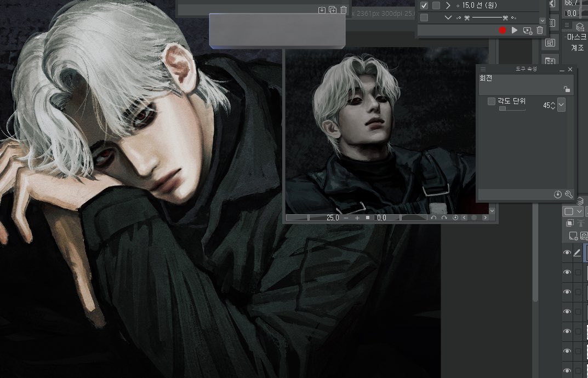Screen dimensions: 588x378
Task: Open the auto action list scroll-down arrow
Action: click(x=543, y=21)
